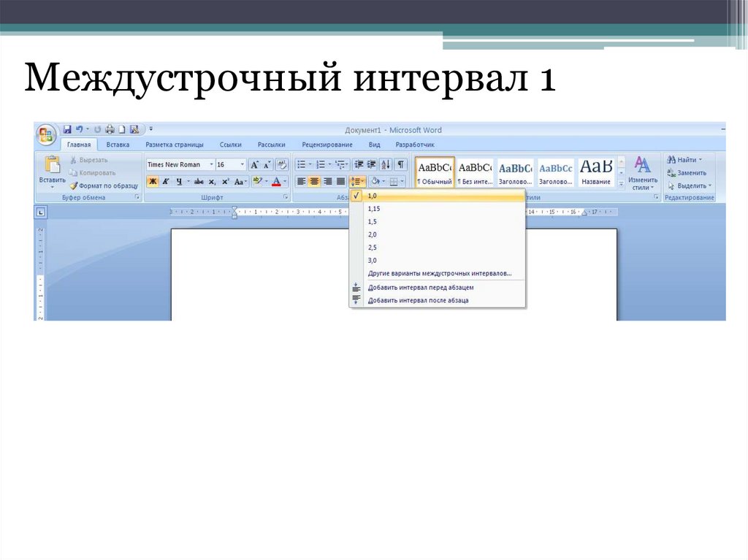Align text to the right
This screenshot has height=560, width=748.
pos(327,181)
